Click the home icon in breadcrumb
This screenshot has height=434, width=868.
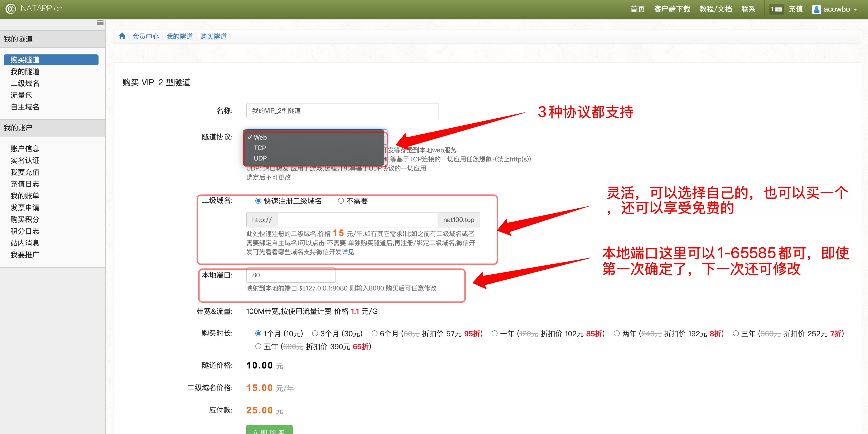pos(122,36)
